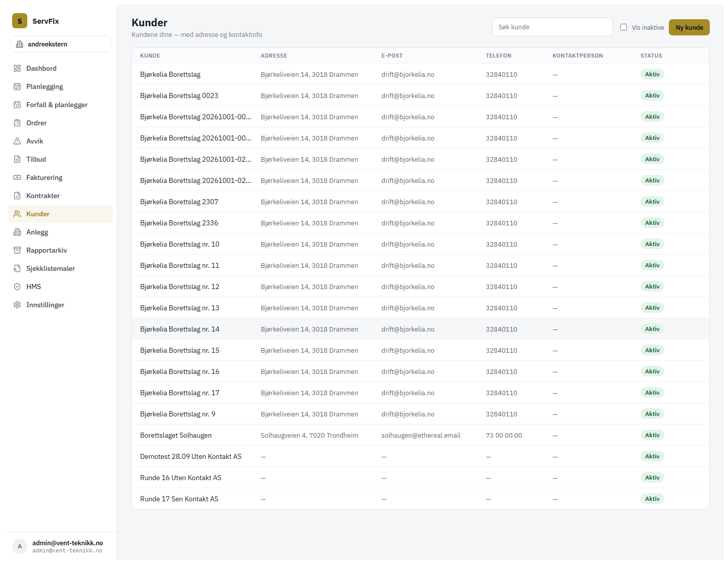The width and height of the screenshot is (728, 564).
Task: Click the Planlegging calendar icon
Action: click(x=17, y=86)
